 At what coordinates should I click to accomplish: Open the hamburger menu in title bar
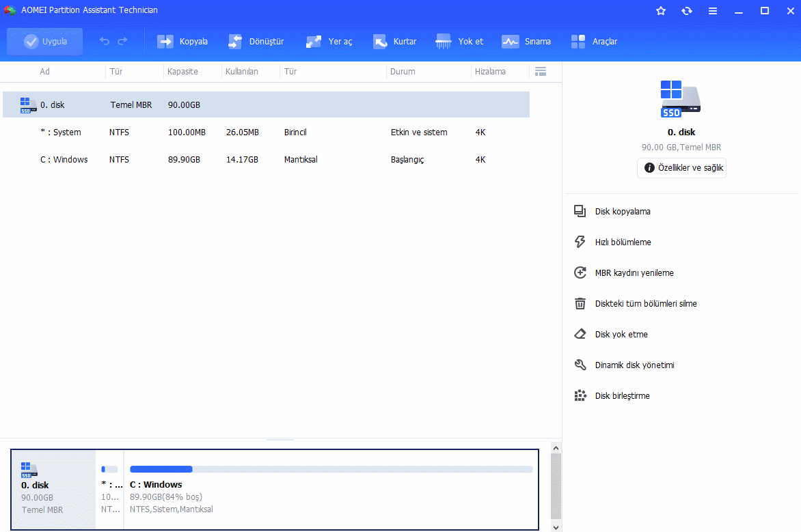713,11
